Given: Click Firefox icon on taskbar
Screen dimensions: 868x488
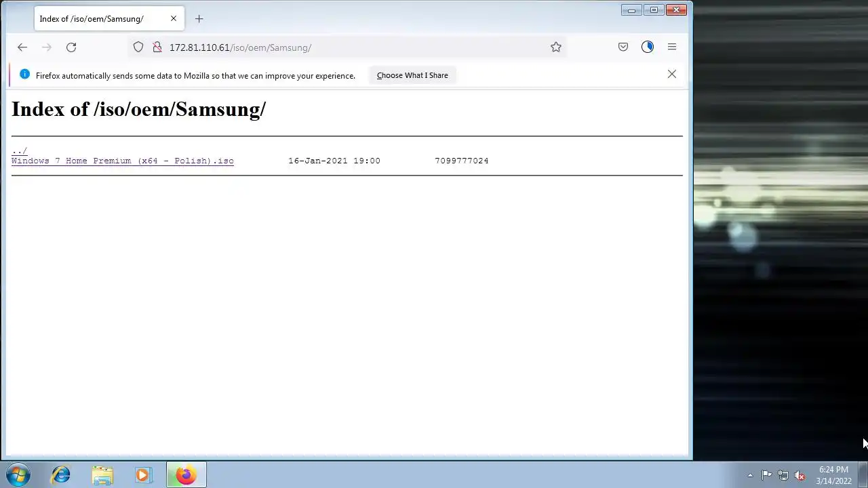Looking at the screenshot, I should (186, 474).
